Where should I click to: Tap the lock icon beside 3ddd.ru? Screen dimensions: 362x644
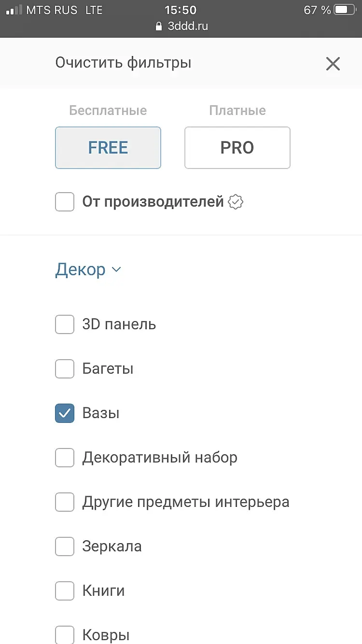click(158, 26)
